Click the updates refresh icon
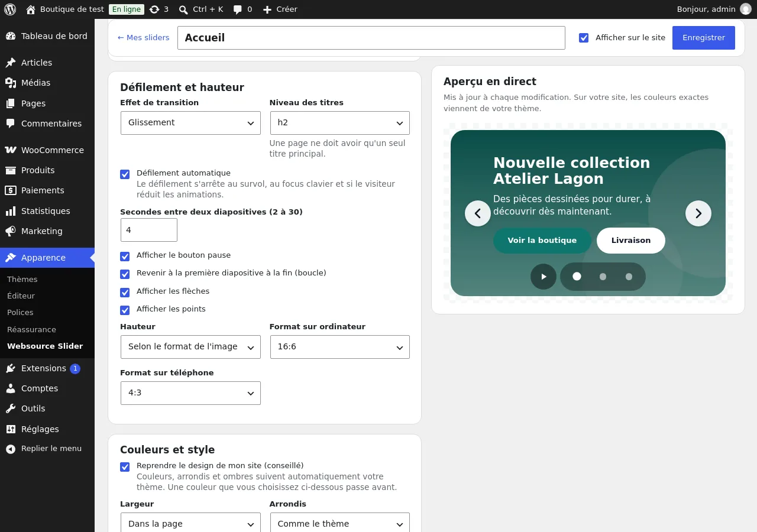This screenshot has width=757, height=532. [x=154, y=9]
